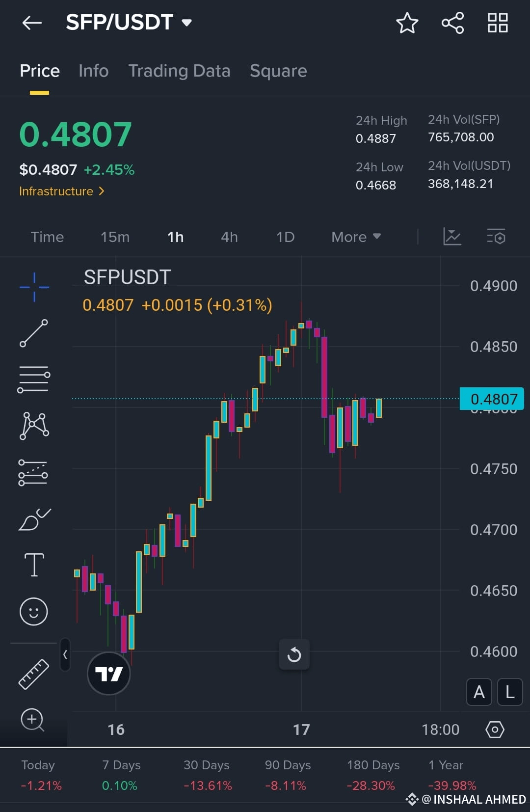
Task: Toggle SFP/USDT as a favorite
Action: pyautogui.click(x=408, y=22)
